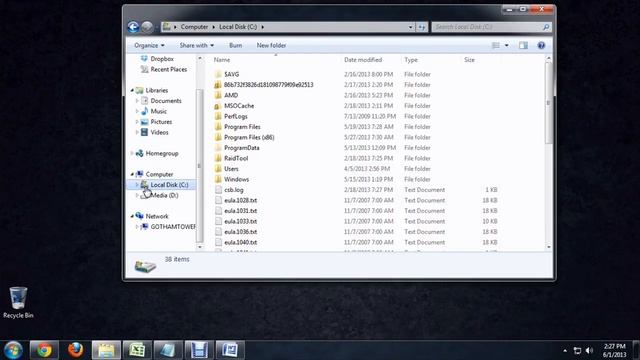Click the New folder button
This screenshot has width=640, height=360.
pos(271,45)
